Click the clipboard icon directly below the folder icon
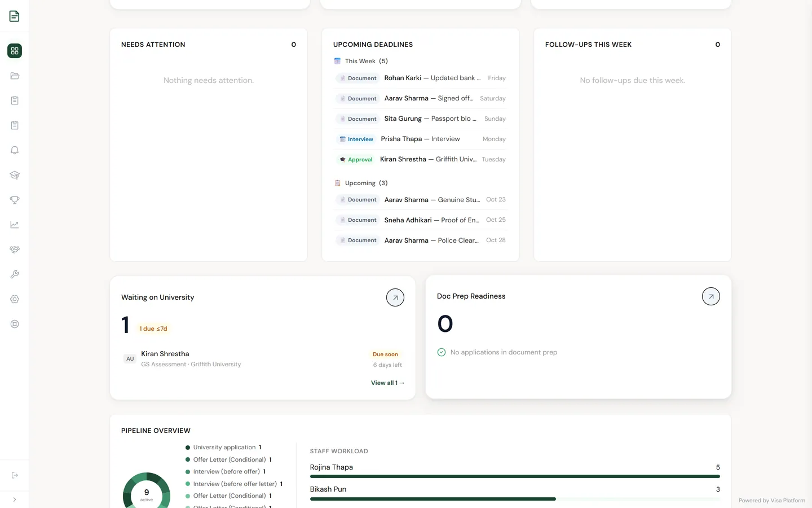The width and height of the screenshot is (812, 508). [x=15, y=100]
